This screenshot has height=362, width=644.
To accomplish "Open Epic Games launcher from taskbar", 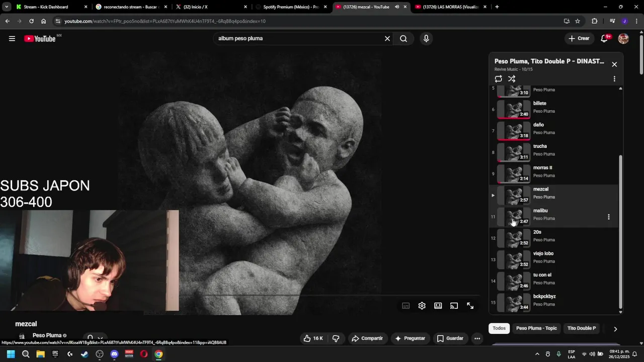I will [55, 354].
